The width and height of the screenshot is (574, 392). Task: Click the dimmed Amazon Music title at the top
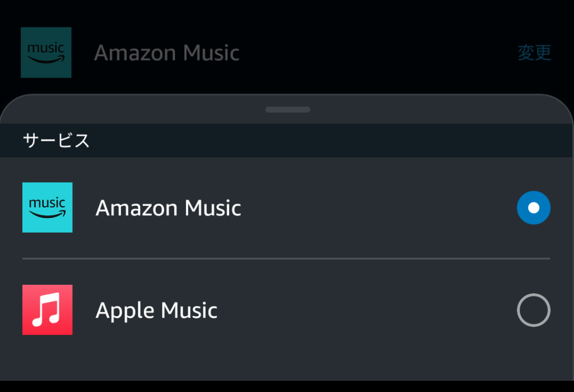166,53
